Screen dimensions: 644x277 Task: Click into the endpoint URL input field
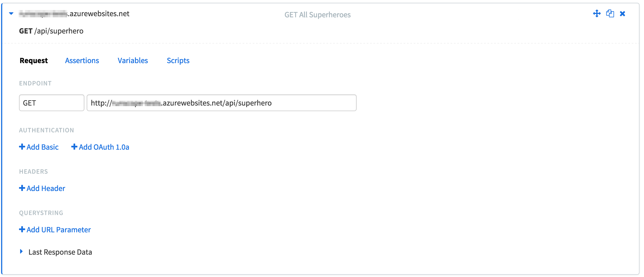(x=222, y=103)
